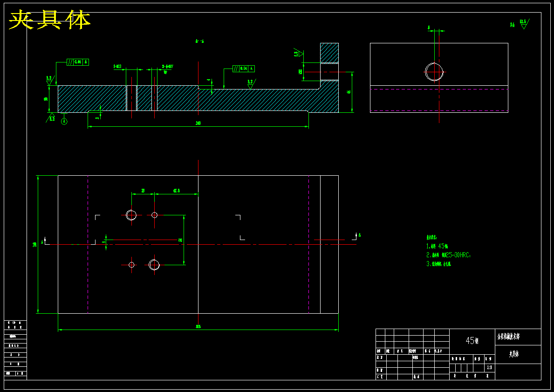Click the 1:1 scale value in title block
Image resolution: width=554 pixels, height=392 pixels.
tap(489, 368)
